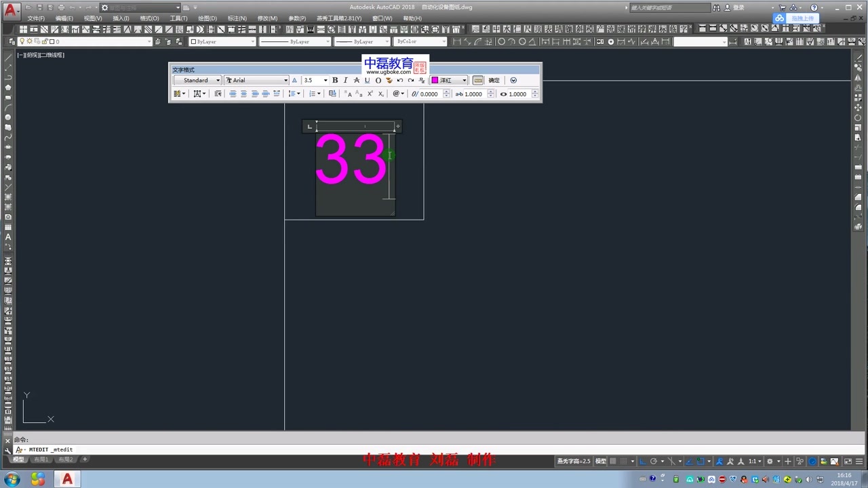The height and width of the screenshot is (488, 868).
Task: Open the 绘图(D) menu
Action: (208, 18)
